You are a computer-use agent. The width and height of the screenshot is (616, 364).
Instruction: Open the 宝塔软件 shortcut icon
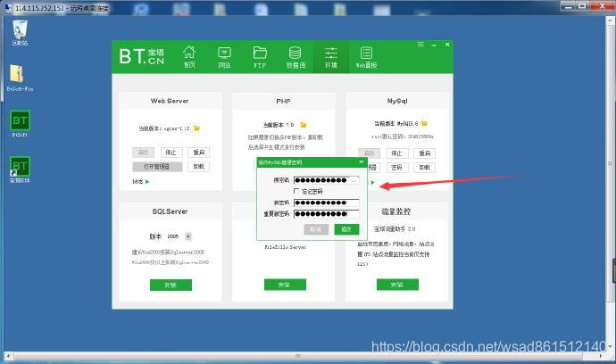[x=20, y=170]
